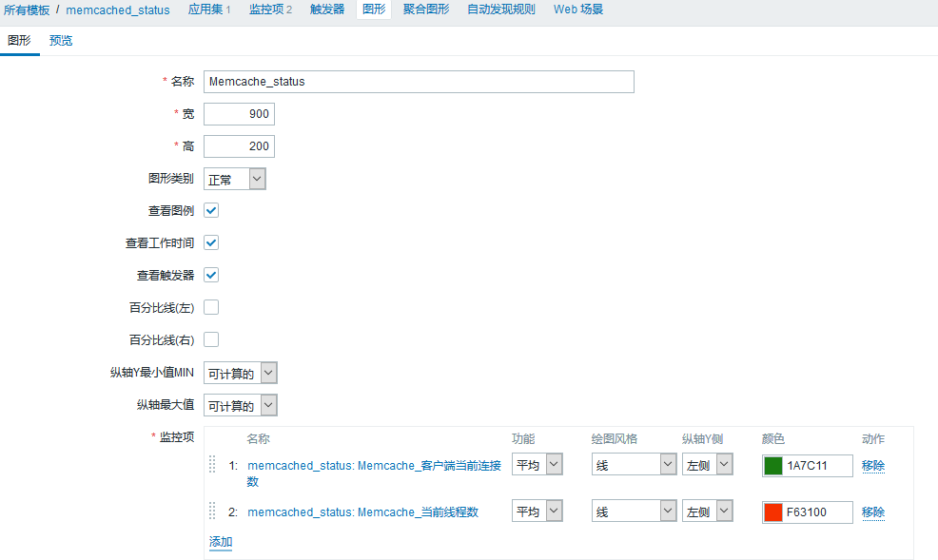Click drag handle of monitor item 2
Image resolution: width=938 pixels, height=560 pixels.
pos(212,512)
